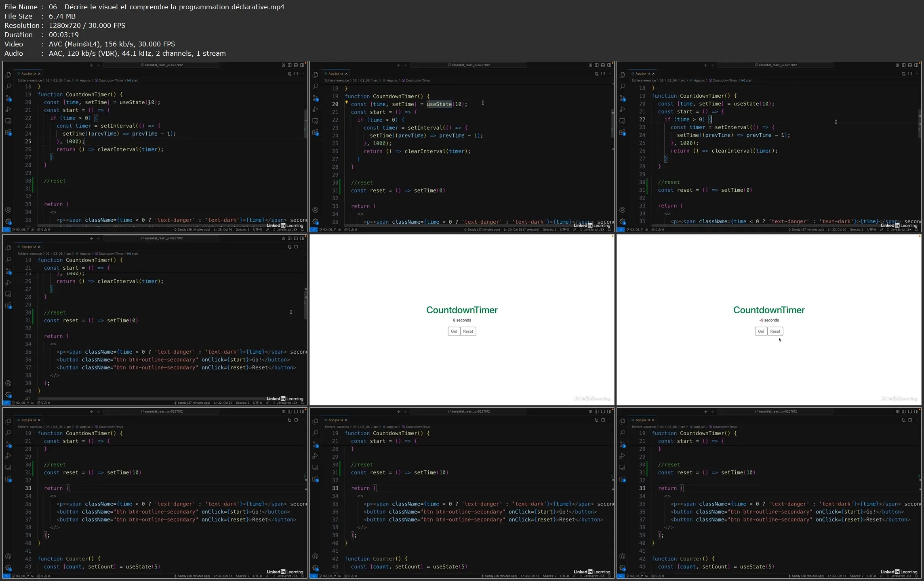Open 'LF' line ending picker in '36 minutes ago' frame
This screenshot has height=581, width=924.
267,230
